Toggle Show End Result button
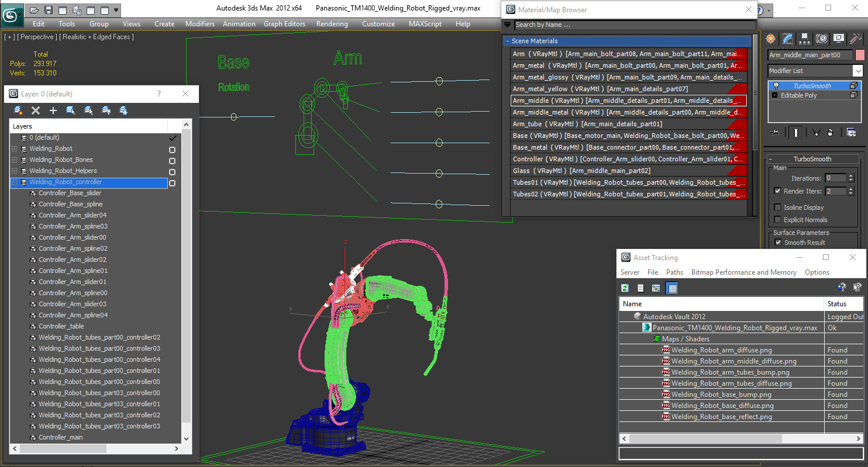 pyautogui.click(x=795, y=133)
